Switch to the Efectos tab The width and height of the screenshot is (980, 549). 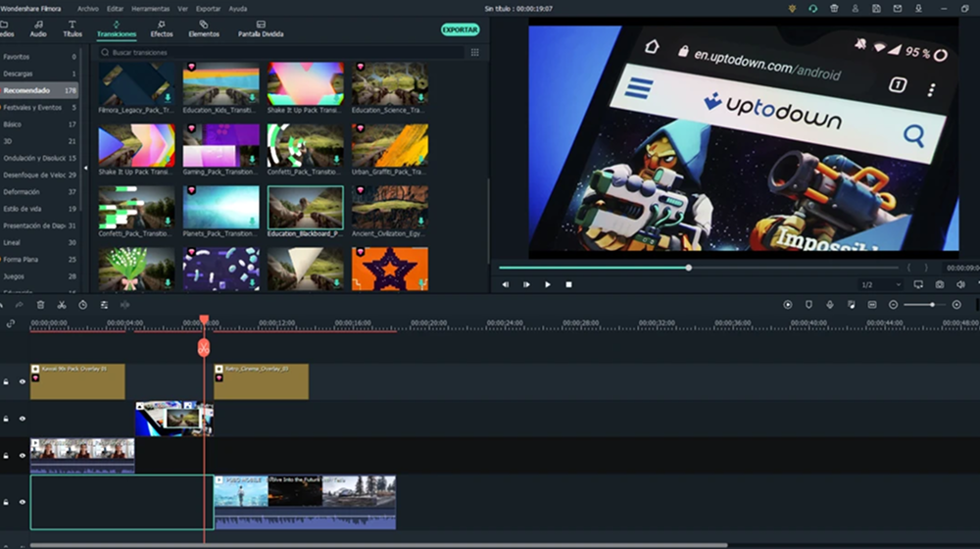click(162, 28)
